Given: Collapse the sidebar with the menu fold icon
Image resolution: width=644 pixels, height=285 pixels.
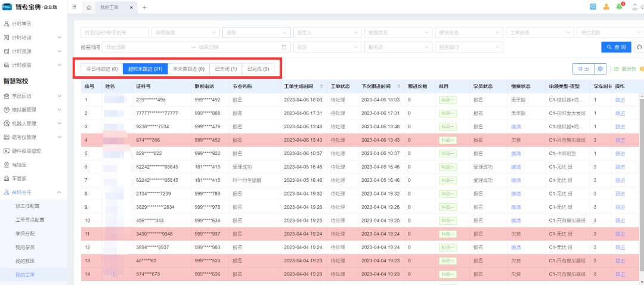Looking at the screenshot, I should [75, 7].
